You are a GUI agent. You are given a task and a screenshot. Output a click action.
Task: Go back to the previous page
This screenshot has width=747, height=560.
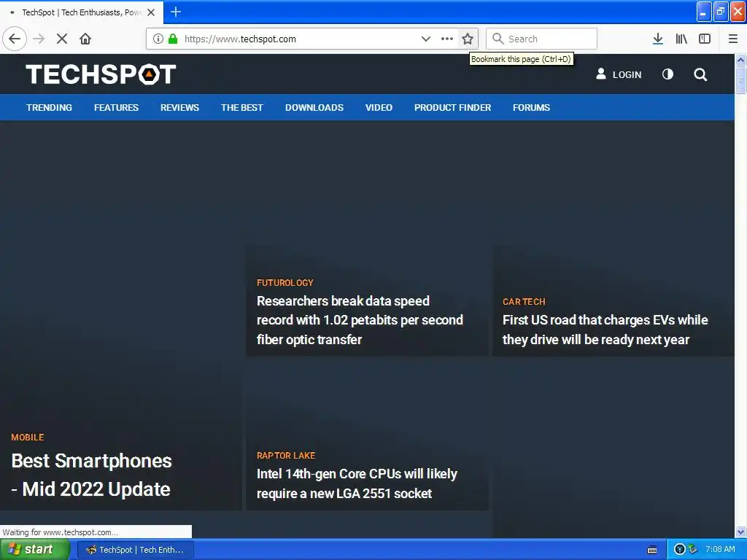(x=15, y=39)
